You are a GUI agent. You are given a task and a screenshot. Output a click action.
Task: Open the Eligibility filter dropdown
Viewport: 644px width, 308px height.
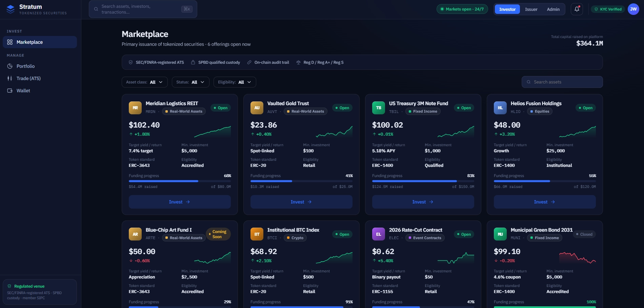click(x=235, y=82)
